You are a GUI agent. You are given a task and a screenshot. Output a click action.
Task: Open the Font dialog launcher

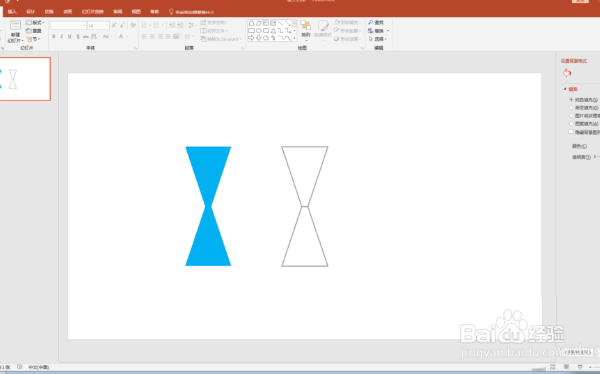pyautogui.click(x=135, y=48)
